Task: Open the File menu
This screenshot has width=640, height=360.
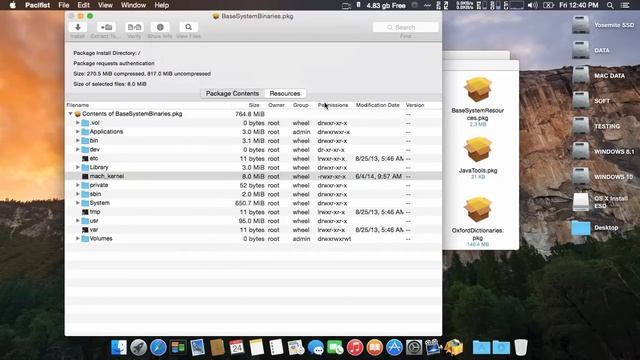Action: click(x=64, y=5)
